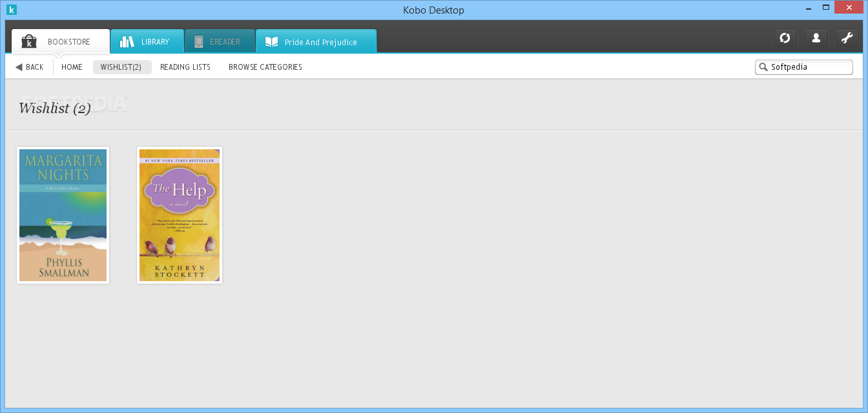
Task: Click the bookstore shopping bag icon
Action: [x=29, y=41]
